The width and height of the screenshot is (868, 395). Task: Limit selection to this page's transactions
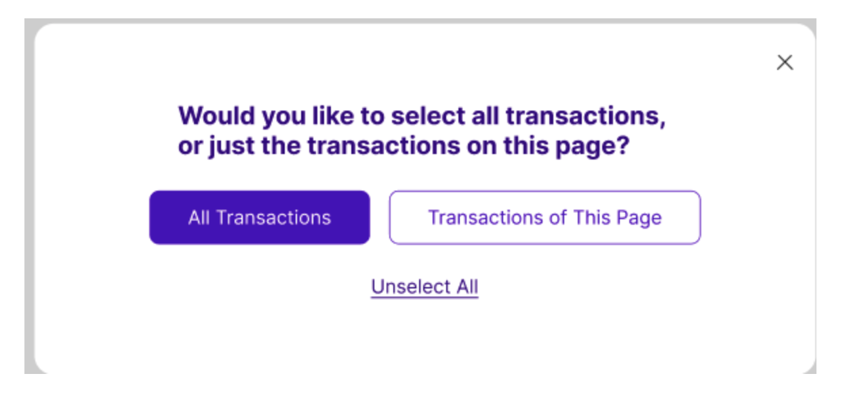(x=545, y=217)
